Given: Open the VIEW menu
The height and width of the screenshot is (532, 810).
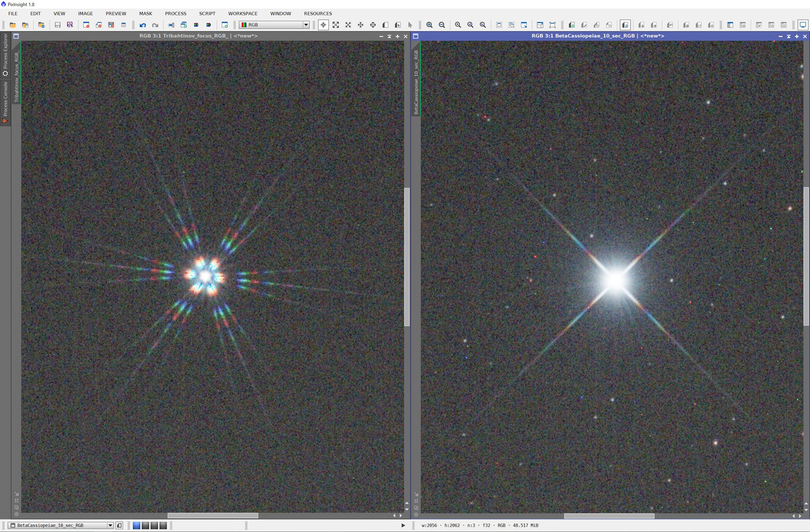Looking at the screenshot, I should click(x=59, y=13).
